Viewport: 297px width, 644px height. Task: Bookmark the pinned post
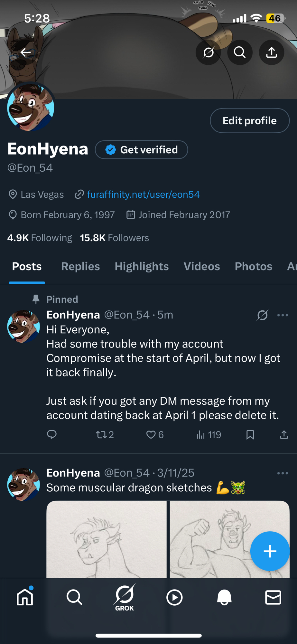click(250, 435)
